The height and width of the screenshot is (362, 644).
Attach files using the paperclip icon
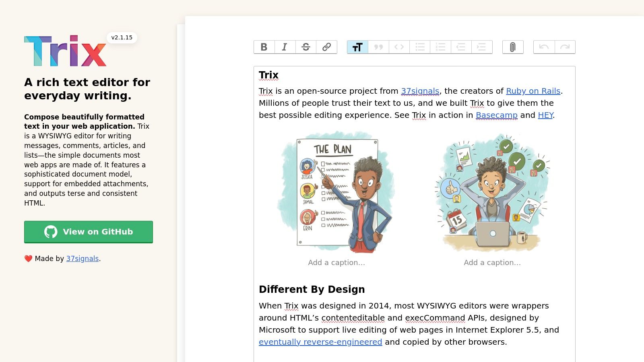513,47
